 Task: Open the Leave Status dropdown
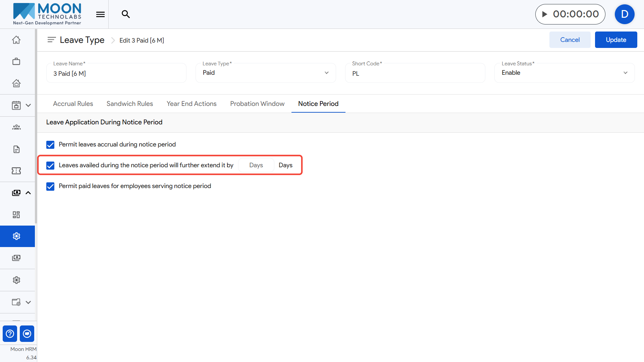pyautogui.click(x=564, y=73)
